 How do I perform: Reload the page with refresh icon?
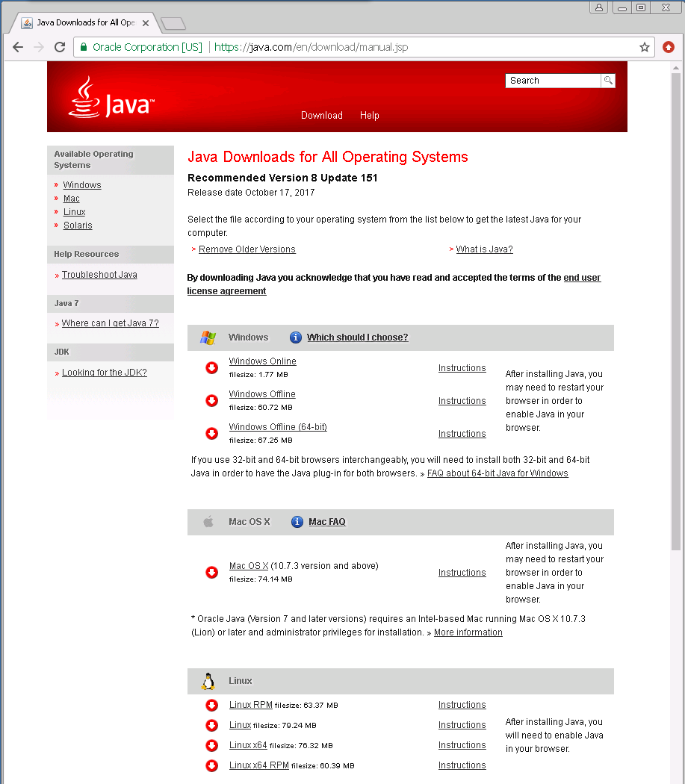tap(60, 47)
